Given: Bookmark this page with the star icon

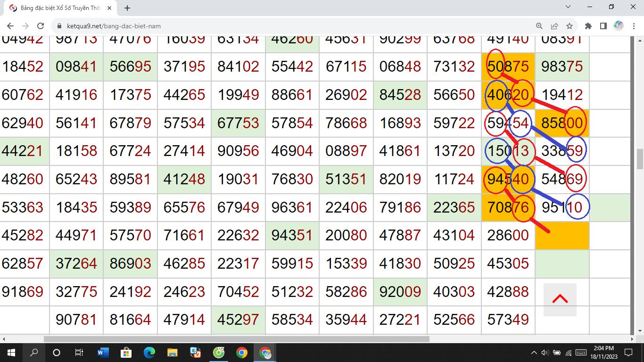Looking at the screenshot, I should (x=570, y=26).
